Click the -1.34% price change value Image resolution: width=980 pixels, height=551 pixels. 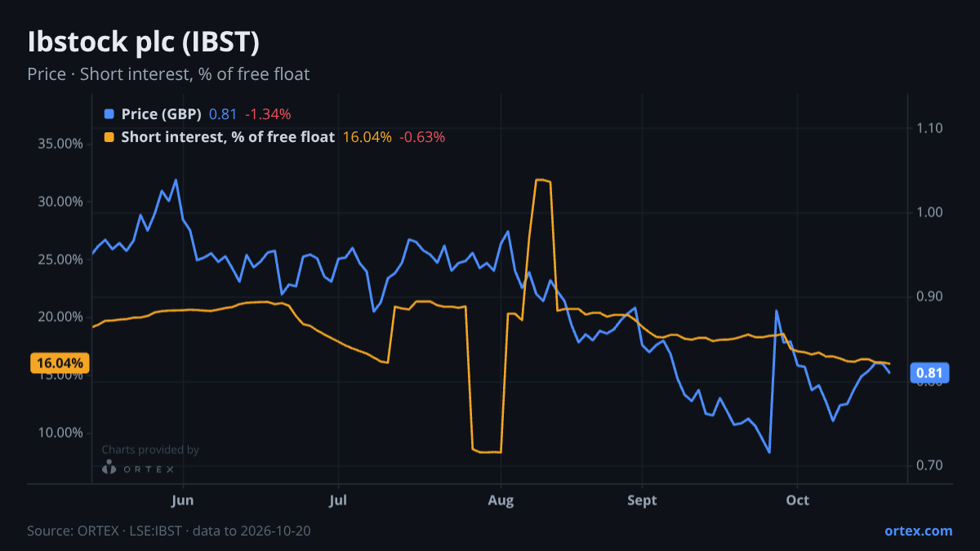click(x=268, y=113)
